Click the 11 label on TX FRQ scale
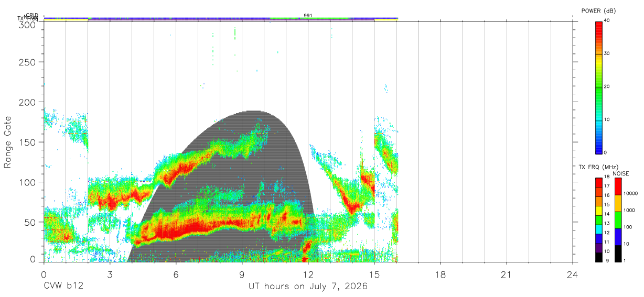 point(607,242)
